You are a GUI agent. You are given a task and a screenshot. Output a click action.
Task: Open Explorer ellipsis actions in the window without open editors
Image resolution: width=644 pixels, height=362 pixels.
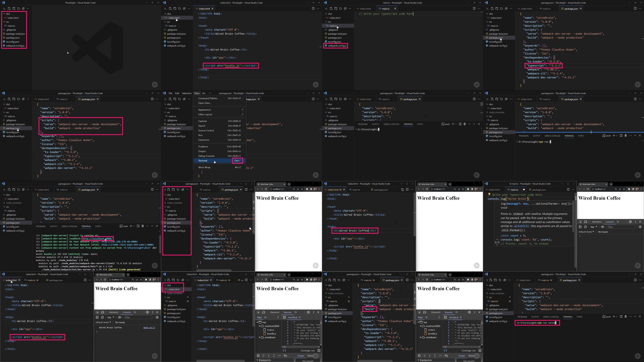coord(28,8)
